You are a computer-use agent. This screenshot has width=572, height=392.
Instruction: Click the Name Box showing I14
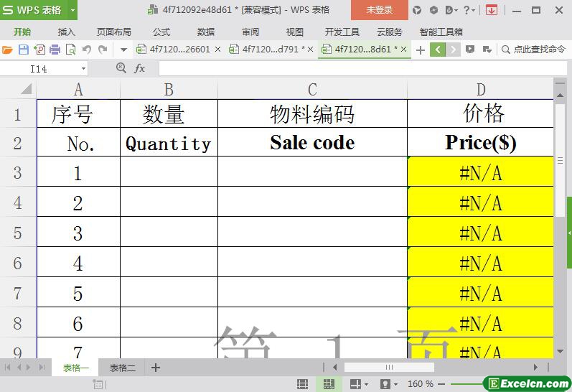point(39,69)
